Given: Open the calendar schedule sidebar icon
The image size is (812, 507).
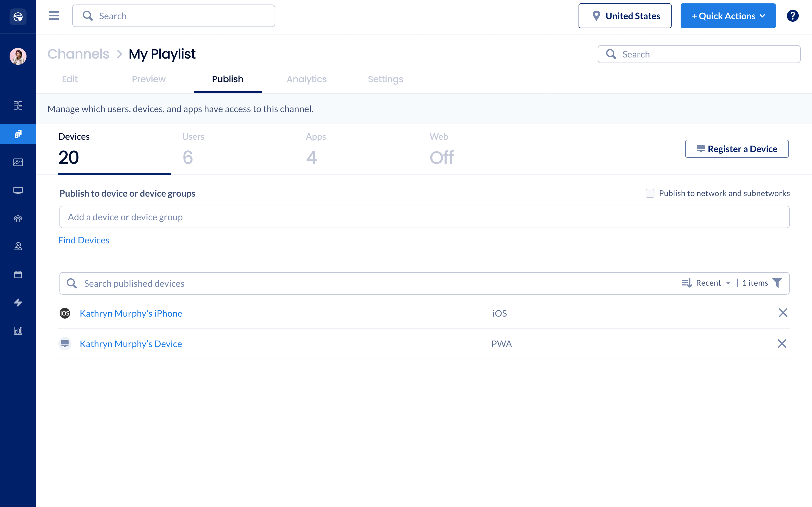Looking at the screenshot, I should 18,274.
